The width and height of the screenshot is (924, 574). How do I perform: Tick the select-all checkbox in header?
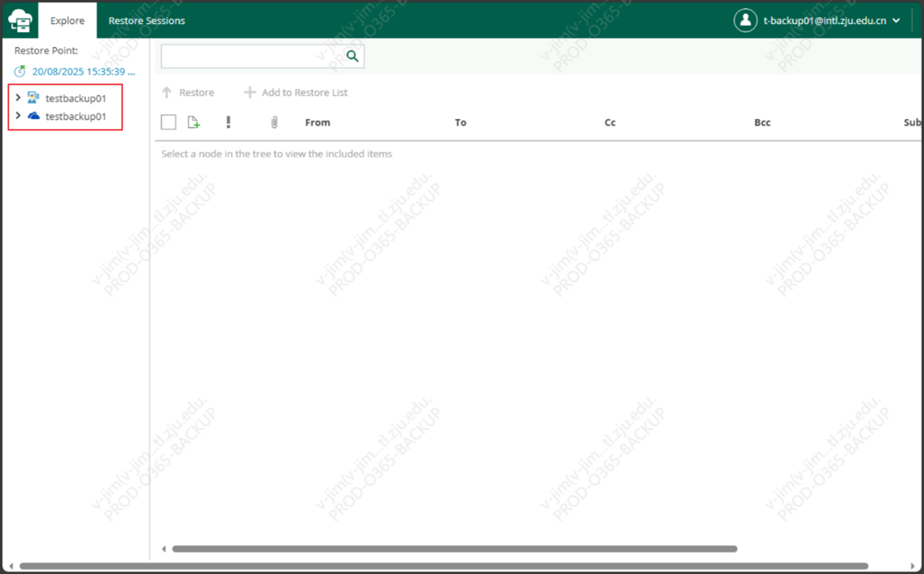[169, 122]
